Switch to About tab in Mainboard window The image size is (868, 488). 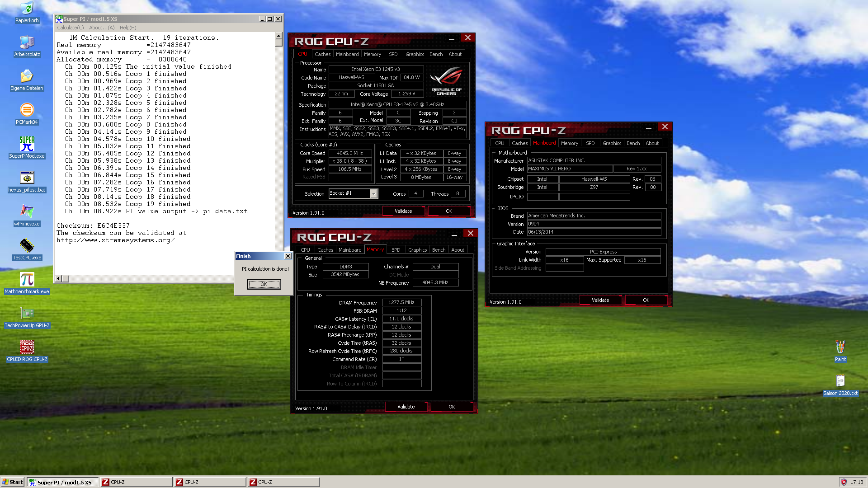(652, 143)
